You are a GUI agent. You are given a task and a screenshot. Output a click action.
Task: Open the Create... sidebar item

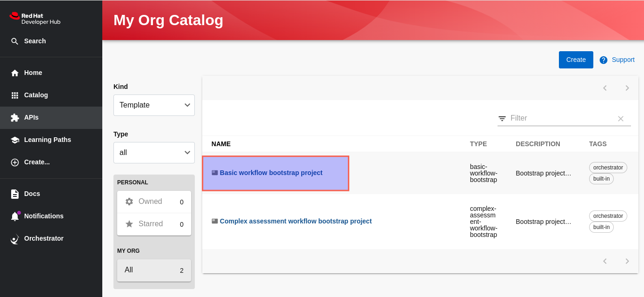(x=51, y=162)
